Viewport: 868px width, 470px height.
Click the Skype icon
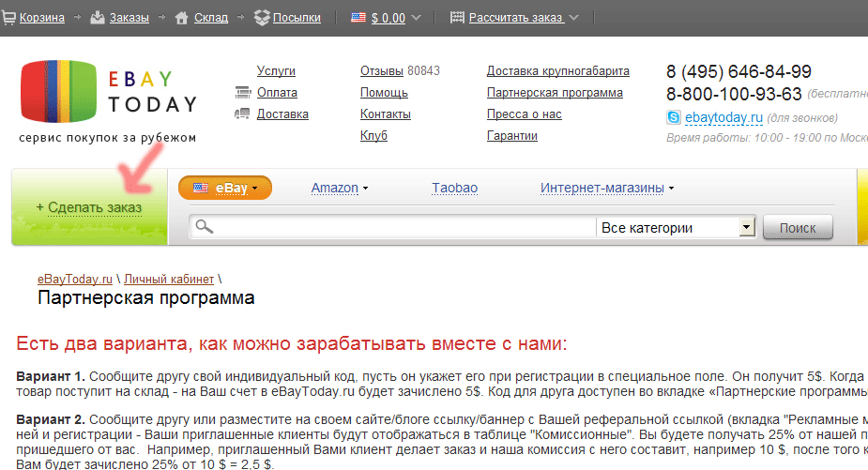coord(674,117)
